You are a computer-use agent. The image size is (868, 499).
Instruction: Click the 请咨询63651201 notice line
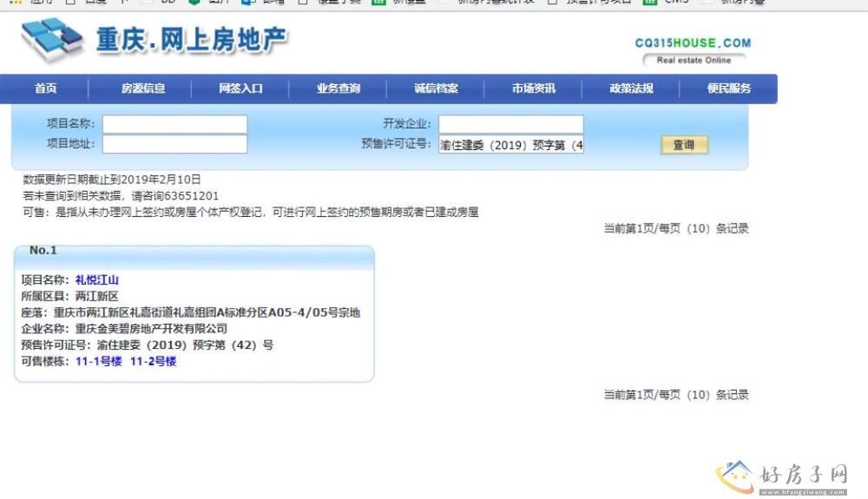pos(121,196)
